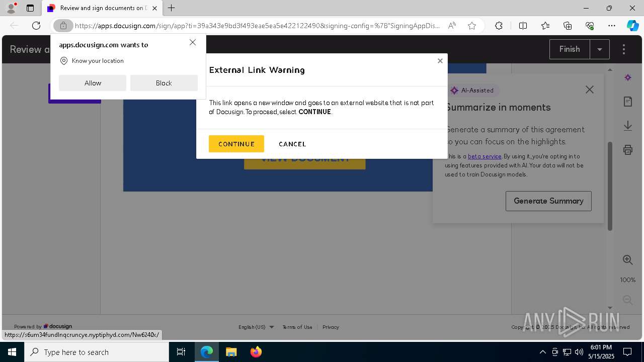
Task: Select the Review and sign documents tab
Action: (x=103, y=8)
